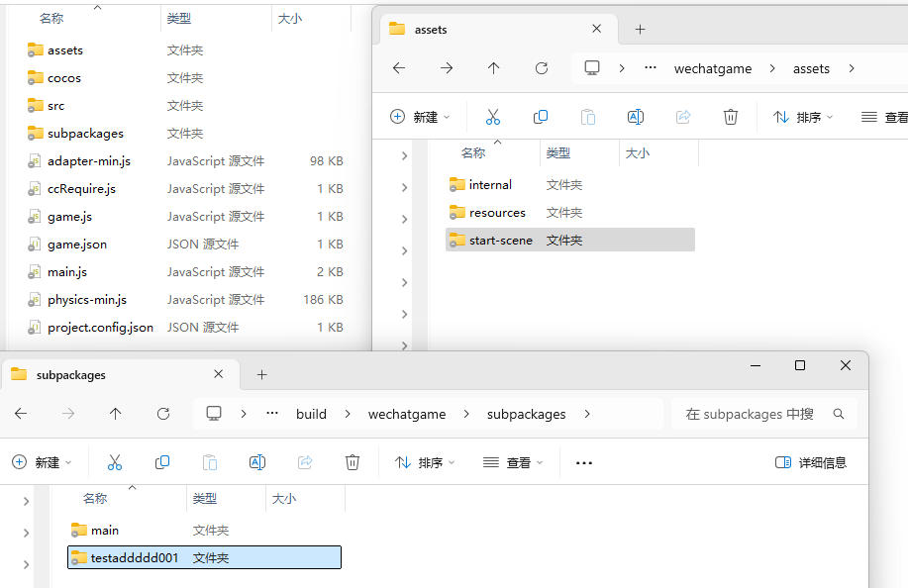Select the adapter-min.js file

coord(185,161)
